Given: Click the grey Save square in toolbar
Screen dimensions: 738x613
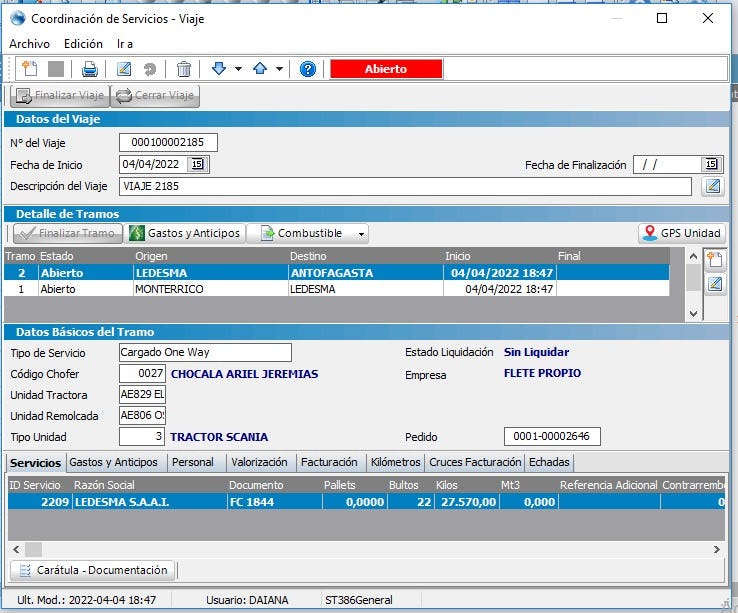Looking at the screenshot, I should pyautogui.click(x=56, y=69).
